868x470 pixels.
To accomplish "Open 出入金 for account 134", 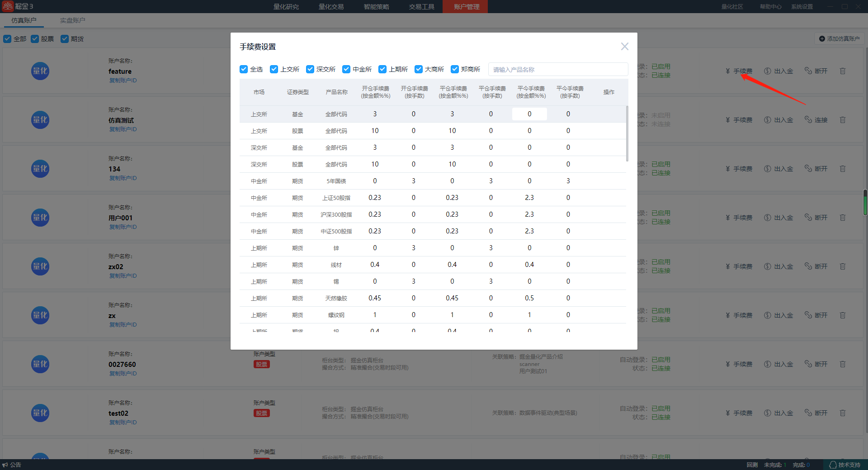I will (778, 169).
